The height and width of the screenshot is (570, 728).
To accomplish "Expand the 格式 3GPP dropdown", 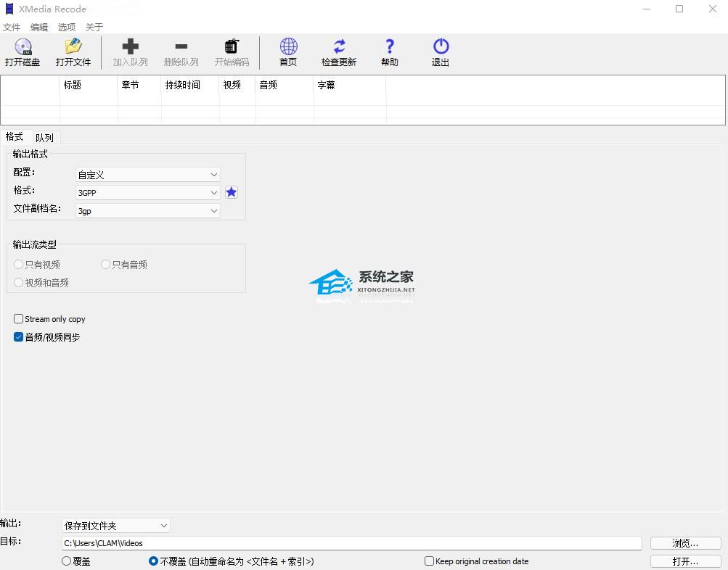I will click(147, 192).
